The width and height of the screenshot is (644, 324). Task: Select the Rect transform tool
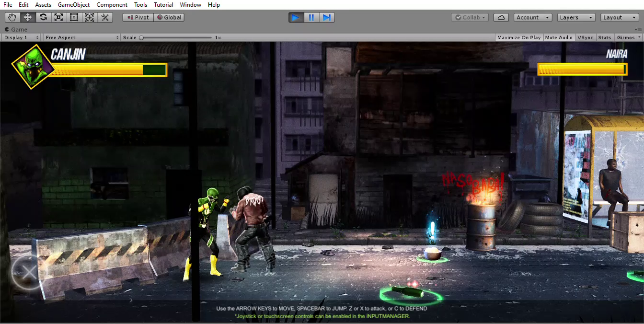click(x=73, y=17)
